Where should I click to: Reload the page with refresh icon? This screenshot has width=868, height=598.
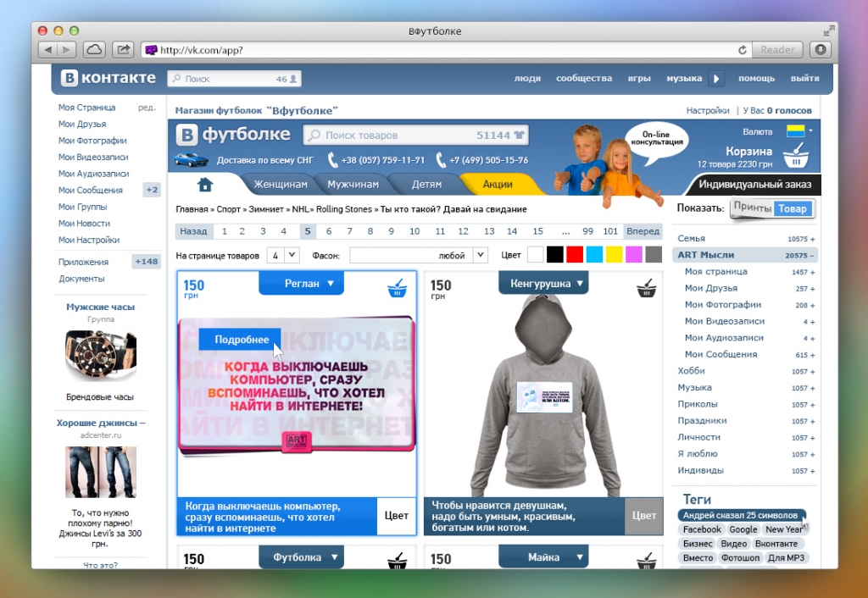click(x=743, y=50)
